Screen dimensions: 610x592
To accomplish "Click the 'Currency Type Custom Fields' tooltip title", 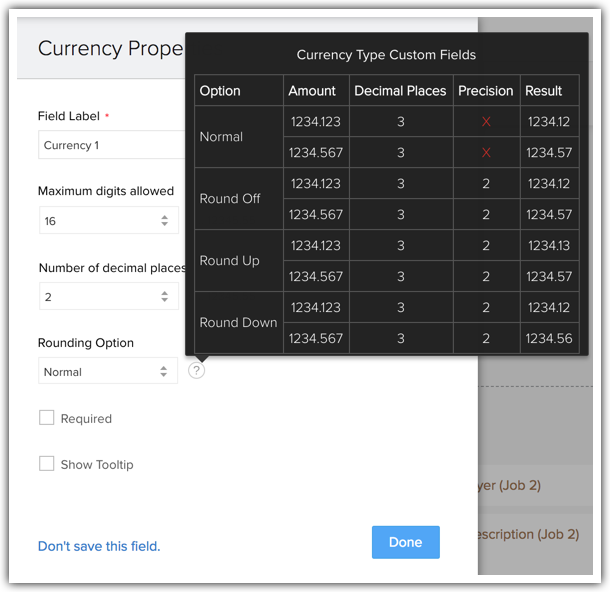I will click(x=386, y=55).
